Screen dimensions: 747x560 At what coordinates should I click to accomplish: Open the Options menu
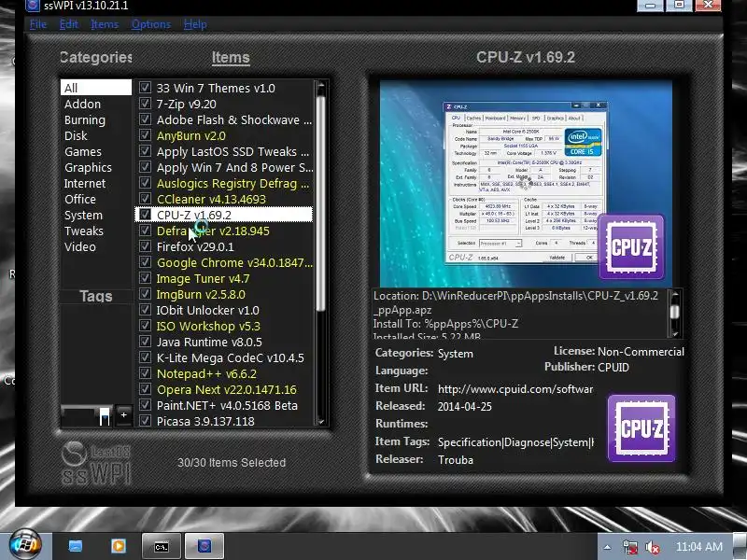[x=150, y=24]
